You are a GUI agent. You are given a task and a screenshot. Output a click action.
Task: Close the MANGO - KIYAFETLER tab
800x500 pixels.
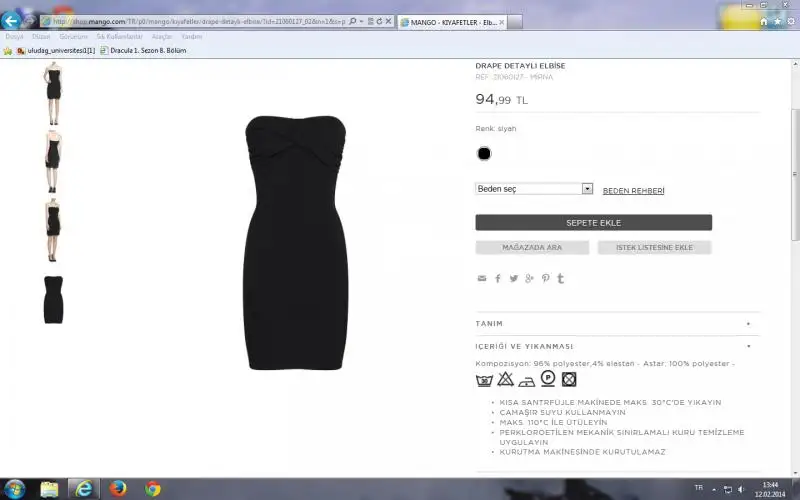point(502,22)
